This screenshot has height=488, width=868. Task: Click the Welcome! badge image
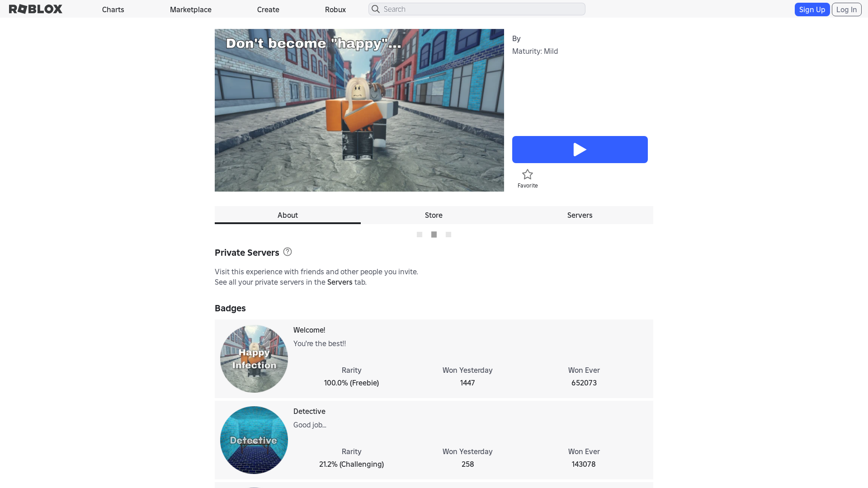254,359
